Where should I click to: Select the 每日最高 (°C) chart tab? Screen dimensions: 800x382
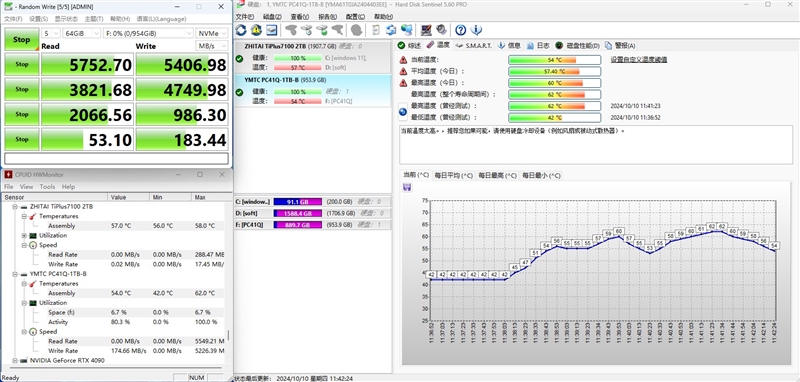coord(497,175)
